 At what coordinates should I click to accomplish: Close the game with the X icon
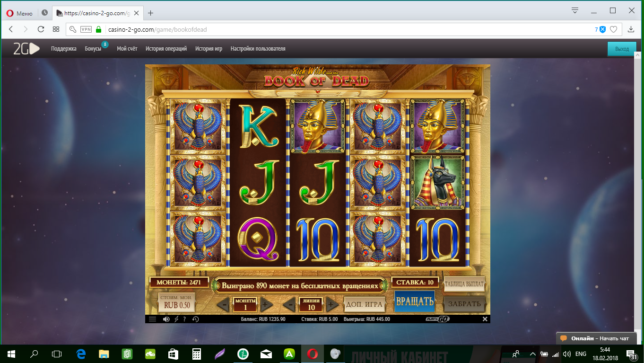point(485,319)
